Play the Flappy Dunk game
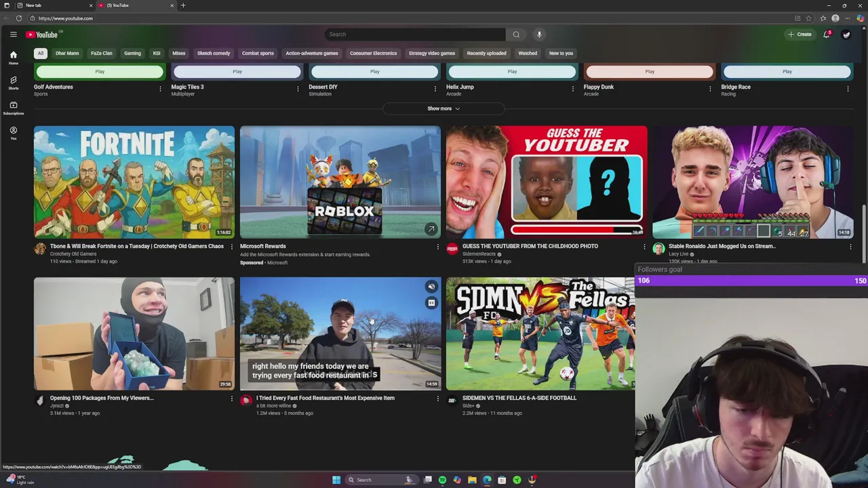 pos(650,72)
